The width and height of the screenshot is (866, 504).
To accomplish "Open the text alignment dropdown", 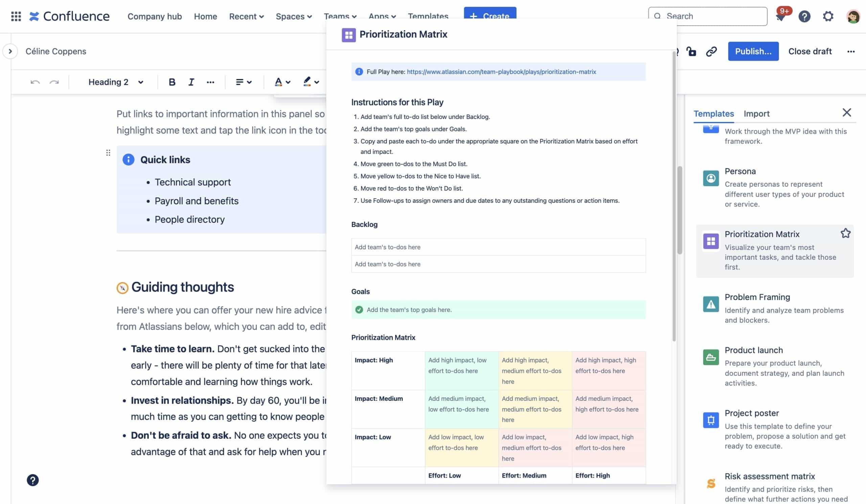I will pos(243,82).
